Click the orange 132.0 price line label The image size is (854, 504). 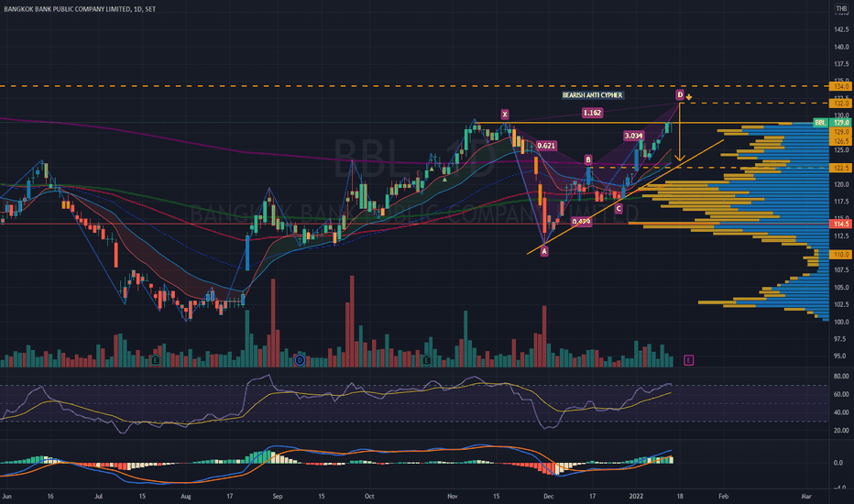coord(841,103)
